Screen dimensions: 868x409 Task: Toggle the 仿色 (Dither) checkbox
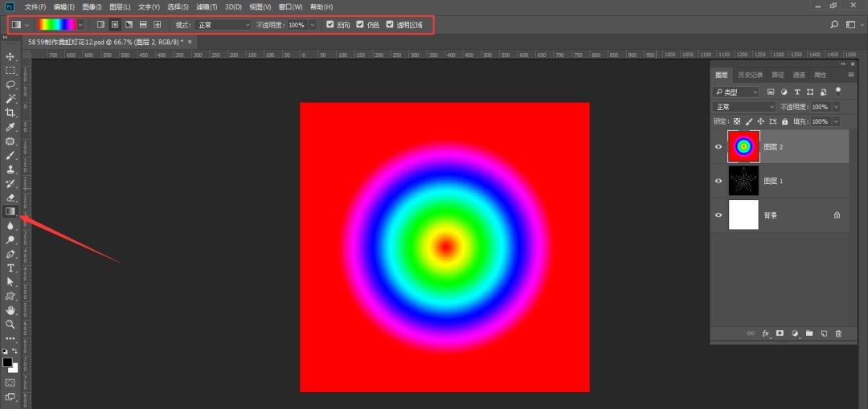click(360, 25)
